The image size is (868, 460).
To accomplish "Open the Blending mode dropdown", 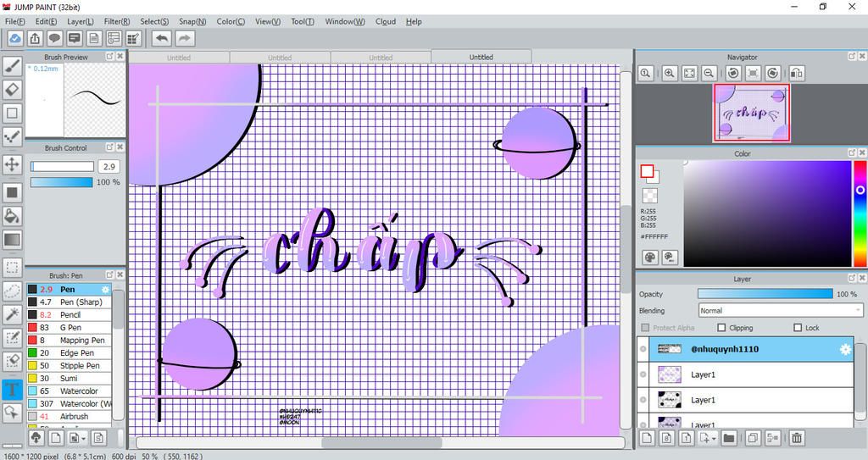I will tap(780, 311).
